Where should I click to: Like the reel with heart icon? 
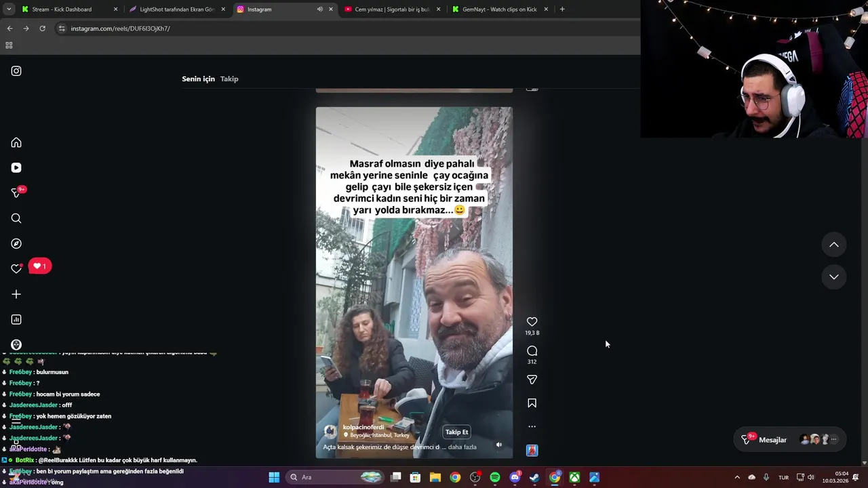[532, 322]
